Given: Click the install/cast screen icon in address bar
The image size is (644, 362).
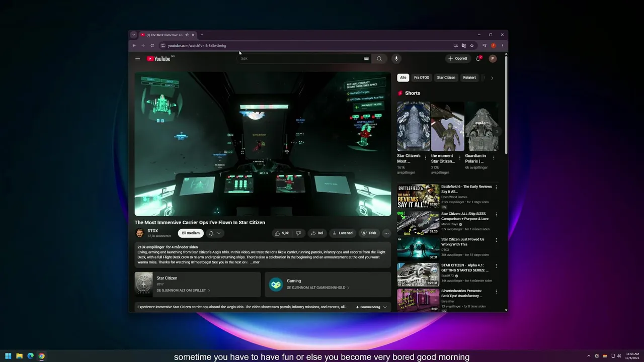Looking at the screenshot, I should pos(455,46).
